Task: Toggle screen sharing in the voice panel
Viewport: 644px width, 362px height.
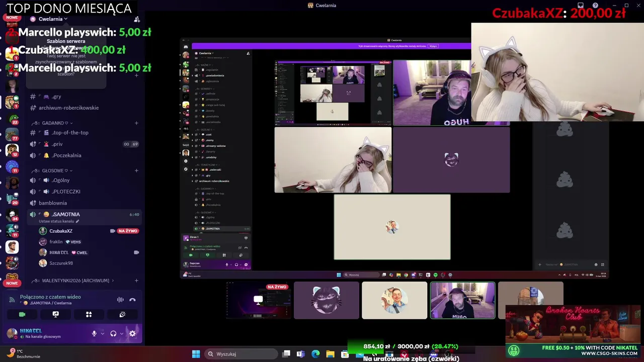Action: coord(55,314)
